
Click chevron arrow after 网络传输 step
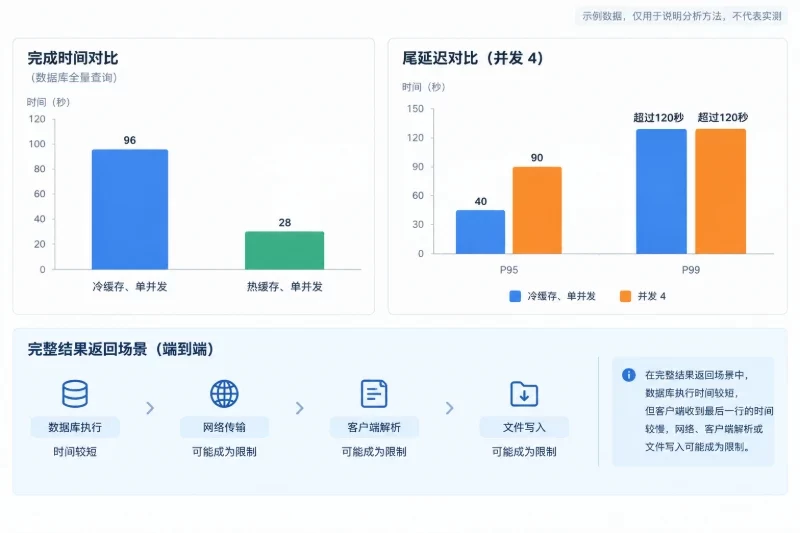pos(299,408)
